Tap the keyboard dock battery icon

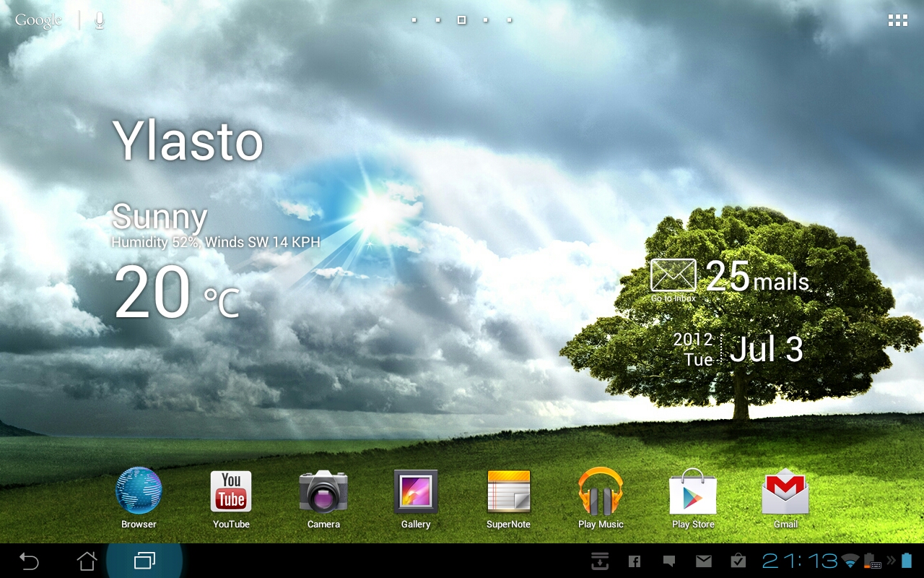pyautogui.click(x=872, y=561)
